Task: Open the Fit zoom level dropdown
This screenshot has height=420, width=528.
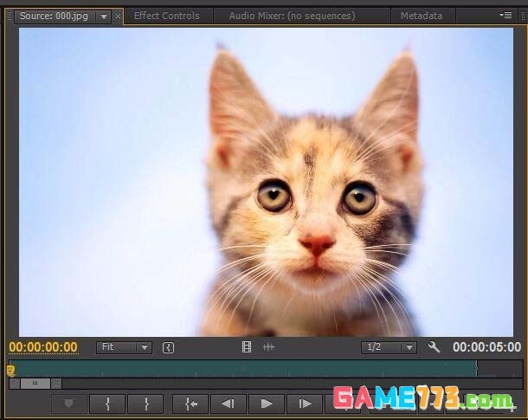Action: click(x=124, y=347)
